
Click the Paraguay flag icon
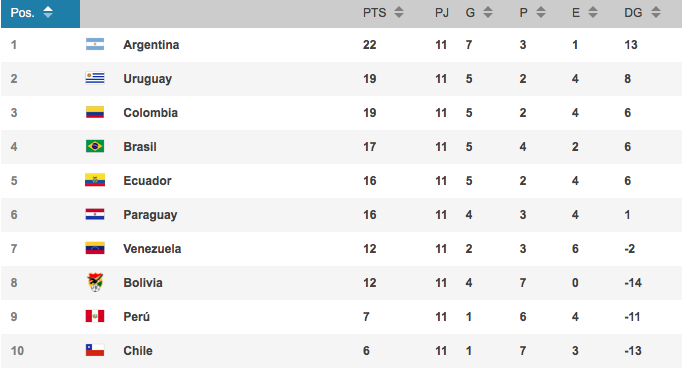(x=95, y=214)
